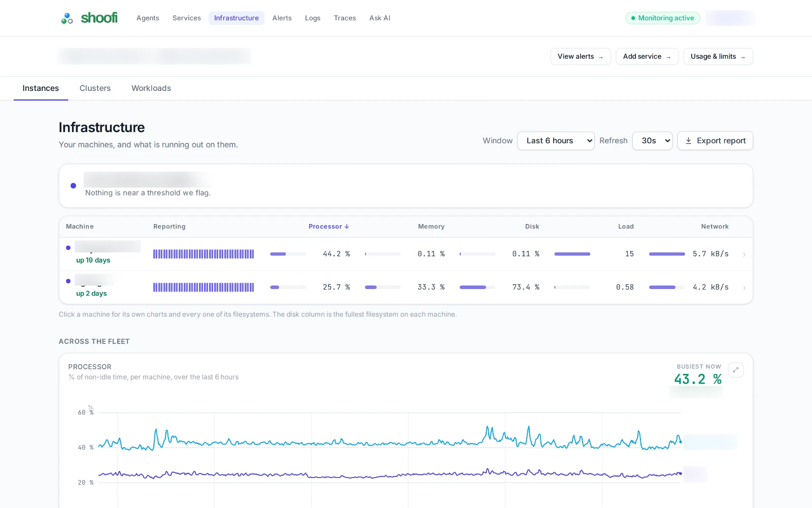Go to the Services nav item
Viewport: 812px width, 508px height.
pos(187,18)
